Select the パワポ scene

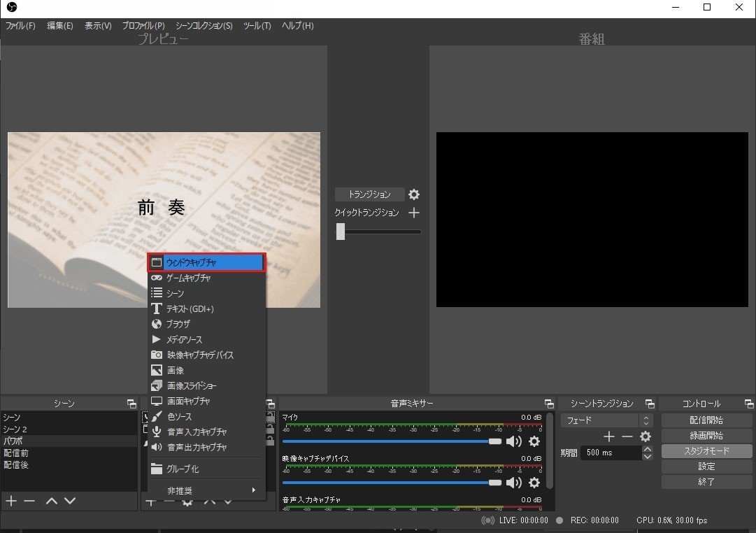click(x=69, y=441)
